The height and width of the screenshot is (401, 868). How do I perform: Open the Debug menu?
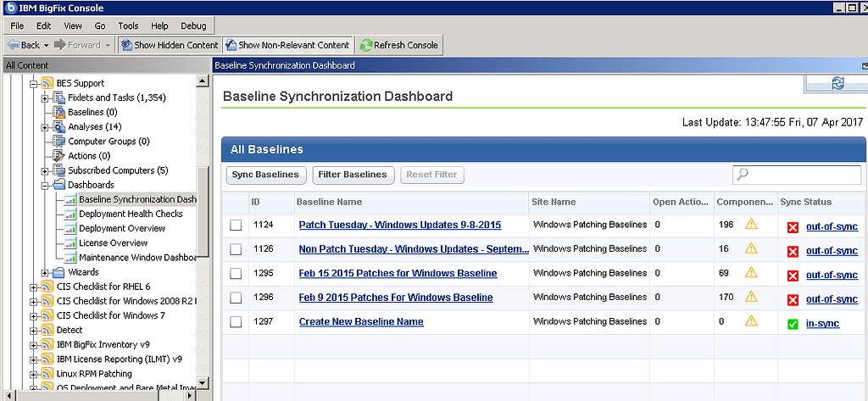point(193,25)
